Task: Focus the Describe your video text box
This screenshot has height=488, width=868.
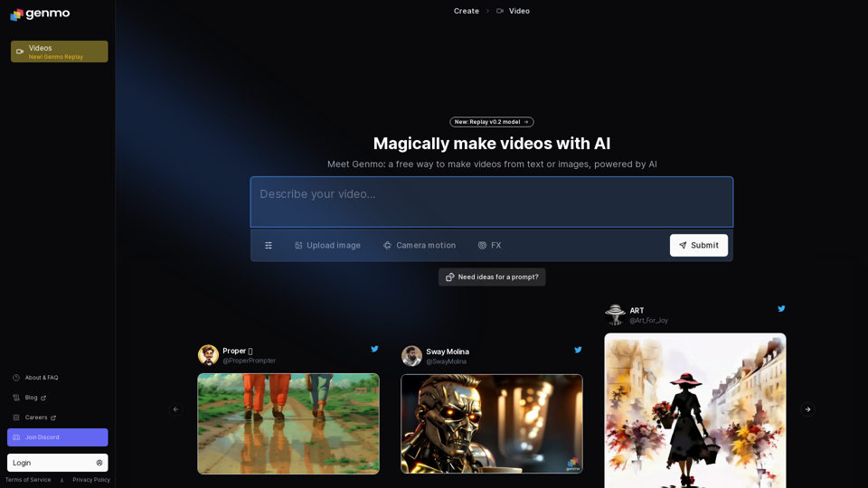Action: [x=492, y=202]
